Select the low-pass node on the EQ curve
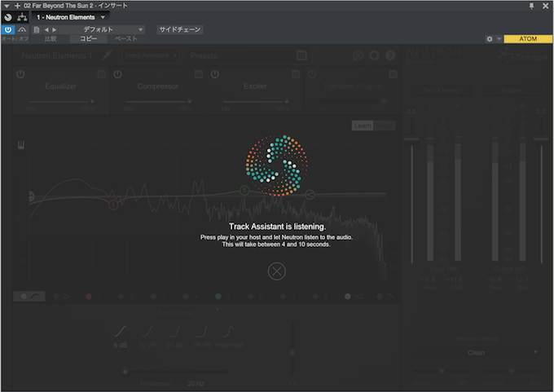 click(x=310, y=195)
